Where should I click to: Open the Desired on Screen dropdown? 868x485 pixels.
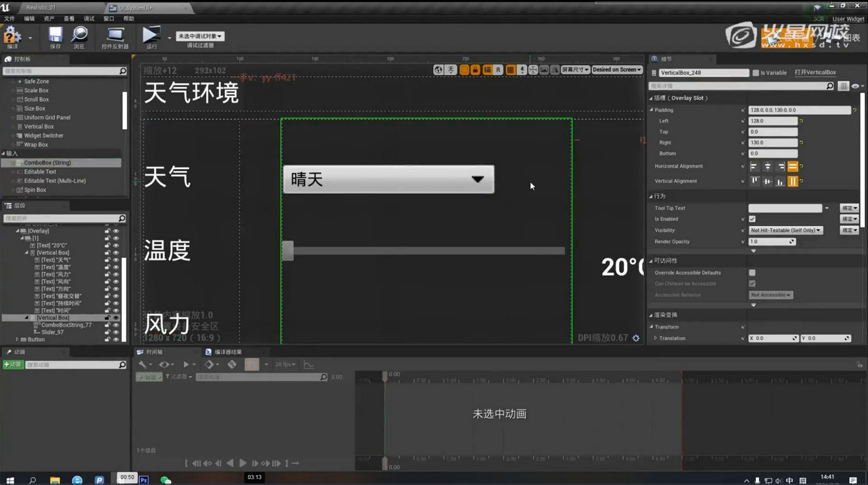617,69
